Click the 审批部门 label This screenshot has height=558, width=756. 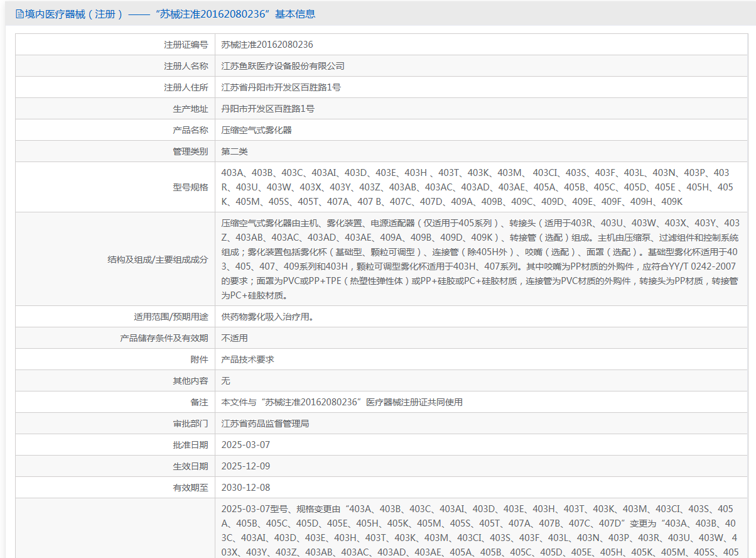point(190,424)
